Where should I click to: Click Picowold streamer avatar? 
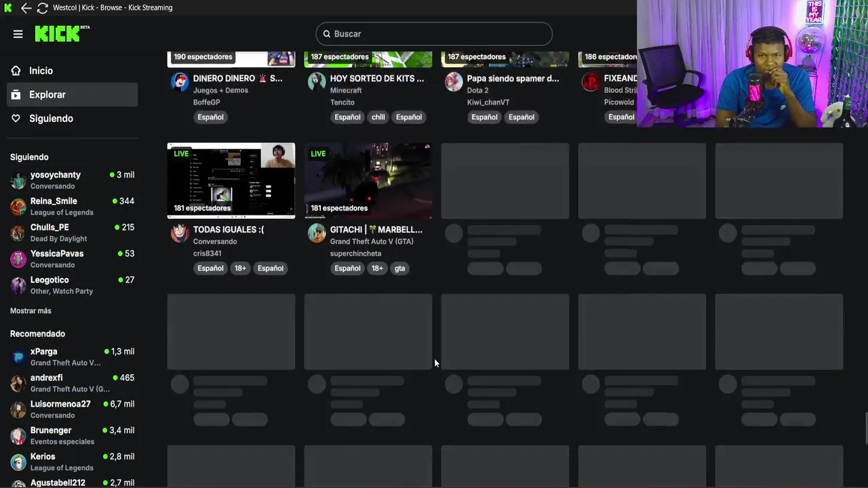591,82
